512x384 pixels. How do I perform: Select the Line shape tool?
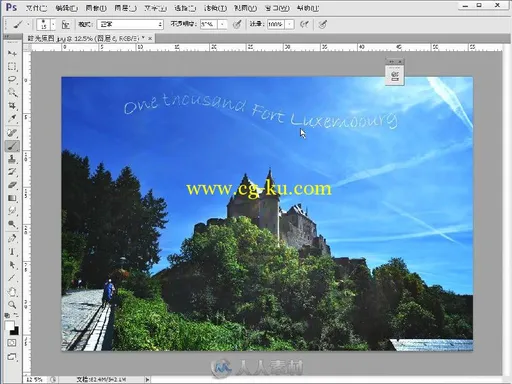[x=12, y=278]
